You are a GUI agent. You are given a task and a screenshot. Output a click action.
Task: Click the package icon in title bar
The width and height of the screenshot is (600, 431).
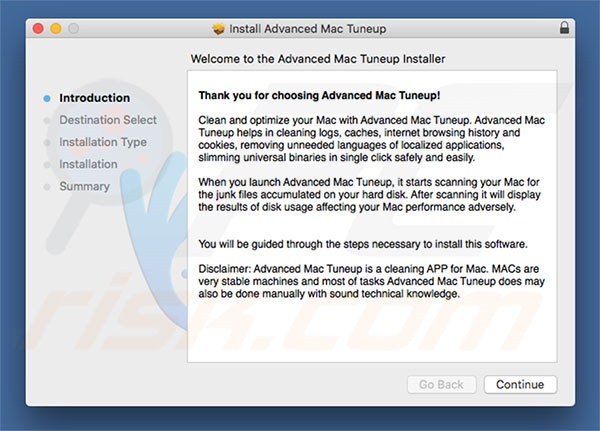coord(218,29)
